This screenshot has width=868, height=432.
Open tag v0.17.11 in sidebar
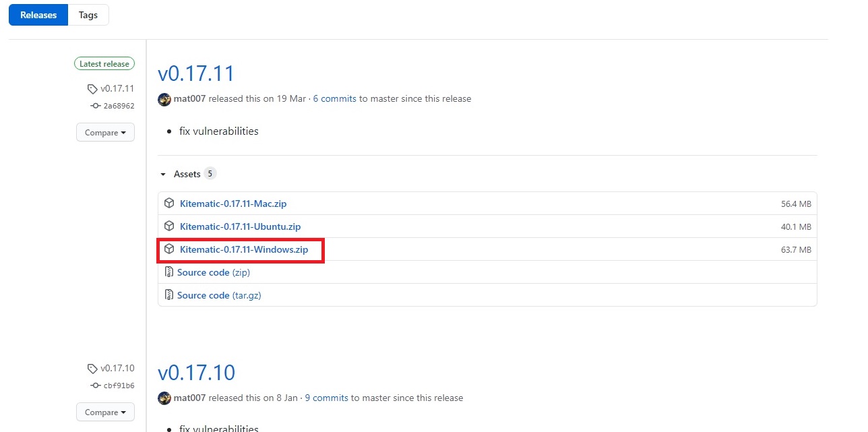117,88
